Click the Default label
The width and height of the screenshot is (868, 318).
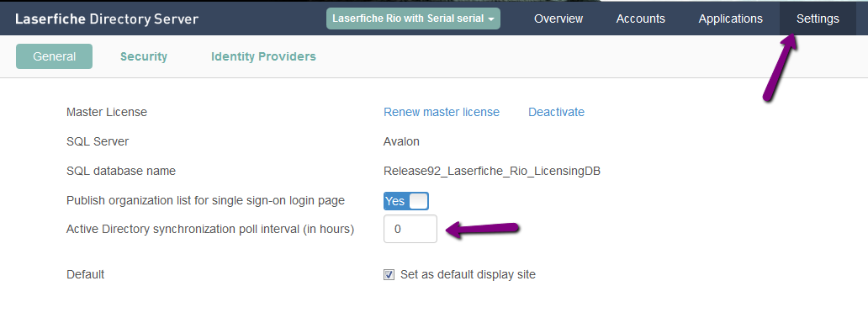(x=85, y=275)
